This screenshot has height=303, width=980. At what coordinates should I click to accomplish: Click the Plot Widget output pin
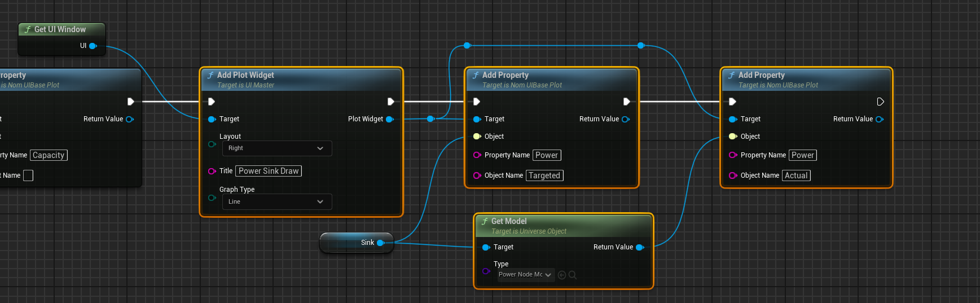point(389,119)
